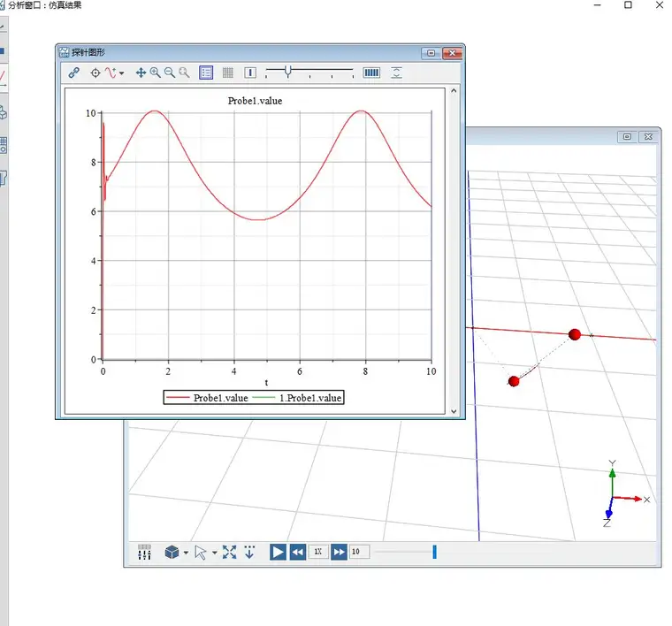Image resolution: width=672 pixels, height=626 pixels.
Task: Click the blue square icon in left sidebar
Action: 2,51
